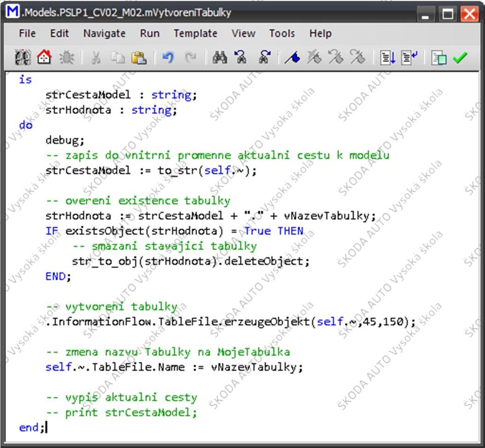Image resolution: width=485 pixels, height=448 pixels.
Task: Minimize the method editor window
Action: tap(425, 14)
